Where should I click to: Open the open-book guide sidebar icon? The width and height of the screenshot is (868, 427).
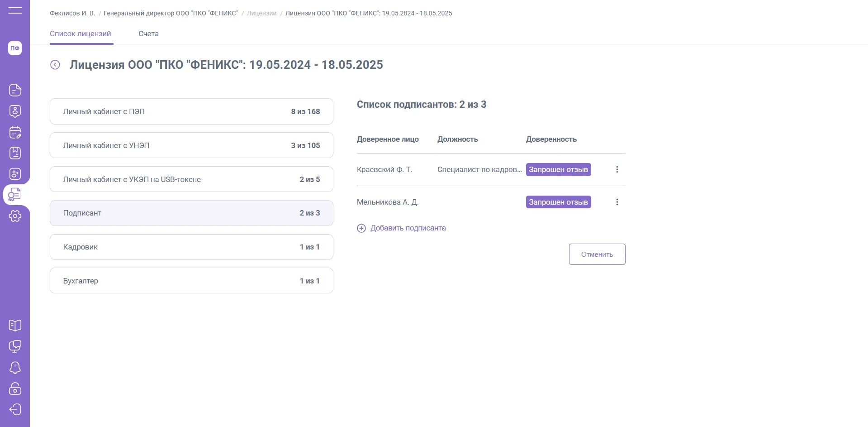coord(15,325)
